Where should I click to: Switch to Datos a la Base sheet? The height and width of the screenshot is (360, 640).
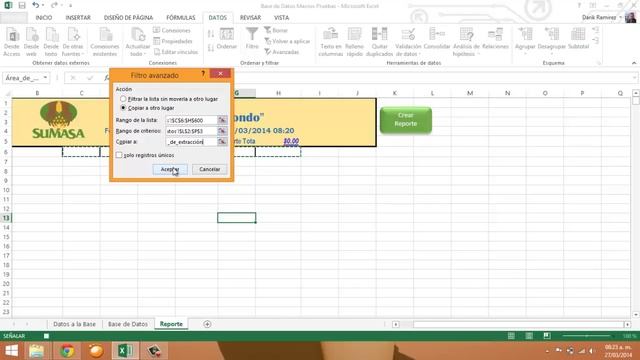tap(74, 324)
